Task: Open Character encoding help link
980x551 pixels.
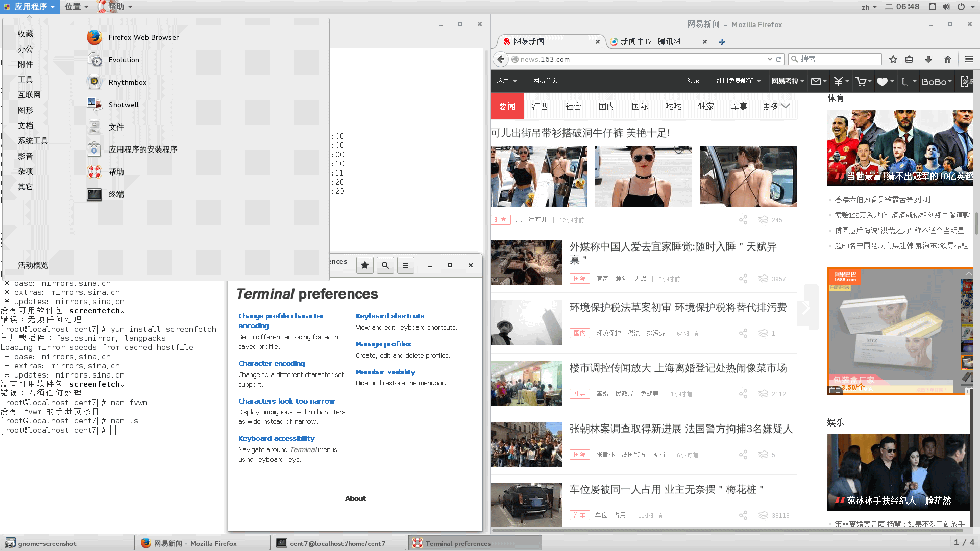Action: point(272,363)
